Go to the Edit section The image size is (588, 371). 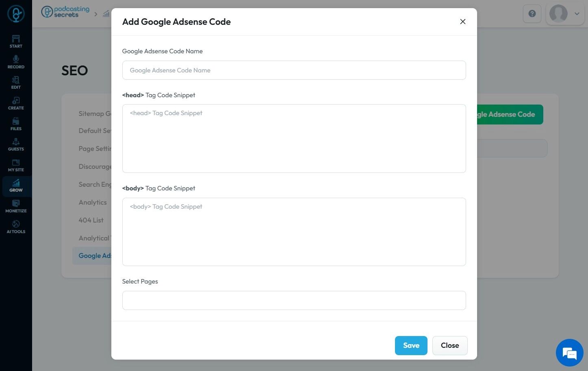tap(16, 83)
